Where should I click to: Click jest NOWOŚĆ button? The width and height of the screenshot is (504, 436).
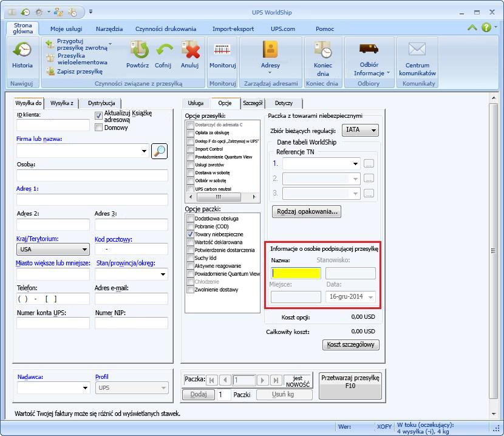click(x=298, y=381)
